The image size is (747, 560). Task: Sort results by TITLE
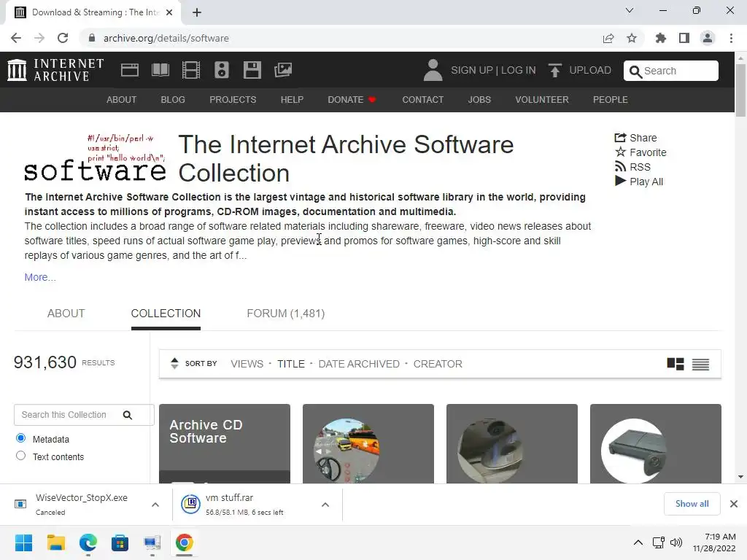point(290,364)
